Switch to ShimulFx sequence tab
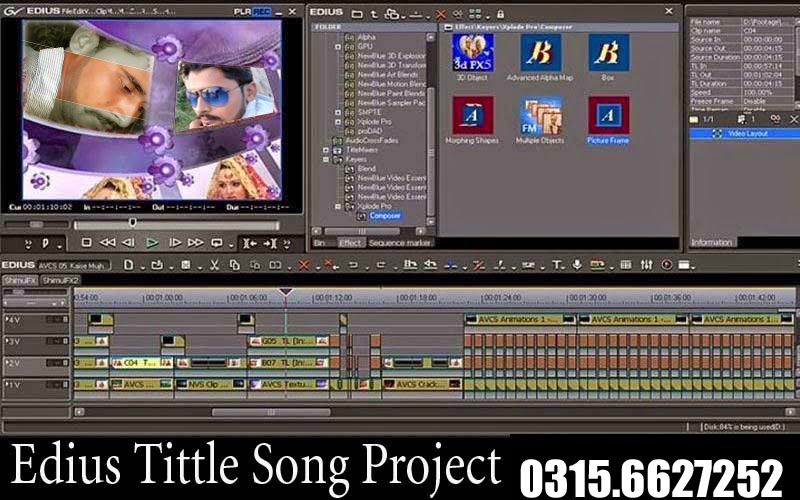The height and width of the screenshot is (500, 800). 20,280
